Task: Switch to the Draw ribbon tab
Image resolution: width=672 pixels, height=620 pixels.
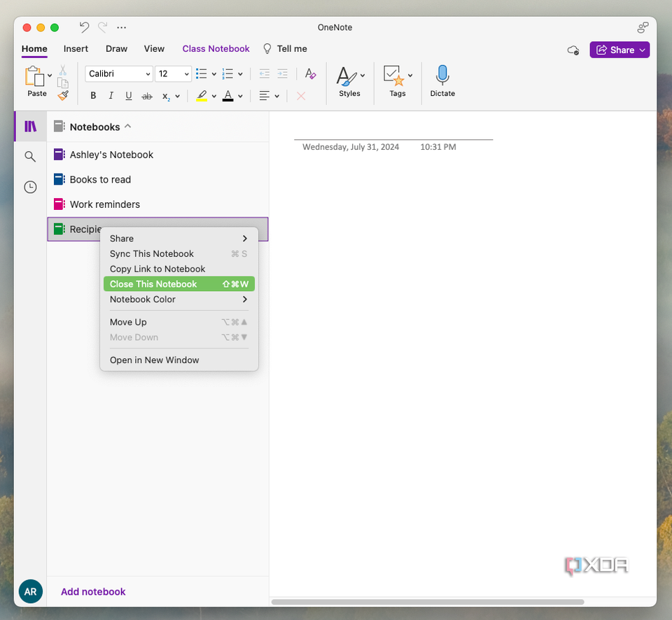Action: [116, 49]
